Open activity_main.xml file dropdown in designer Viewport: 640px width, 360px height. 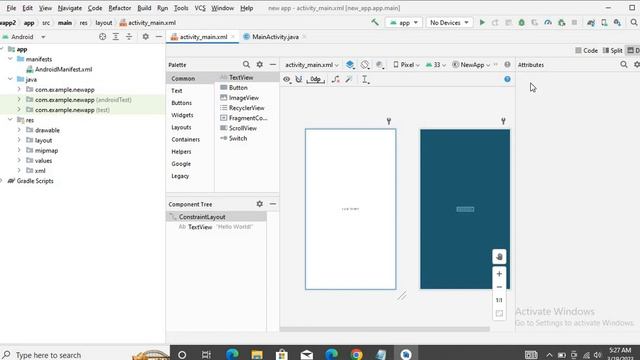pyautogui.click(x=312, y=64)
